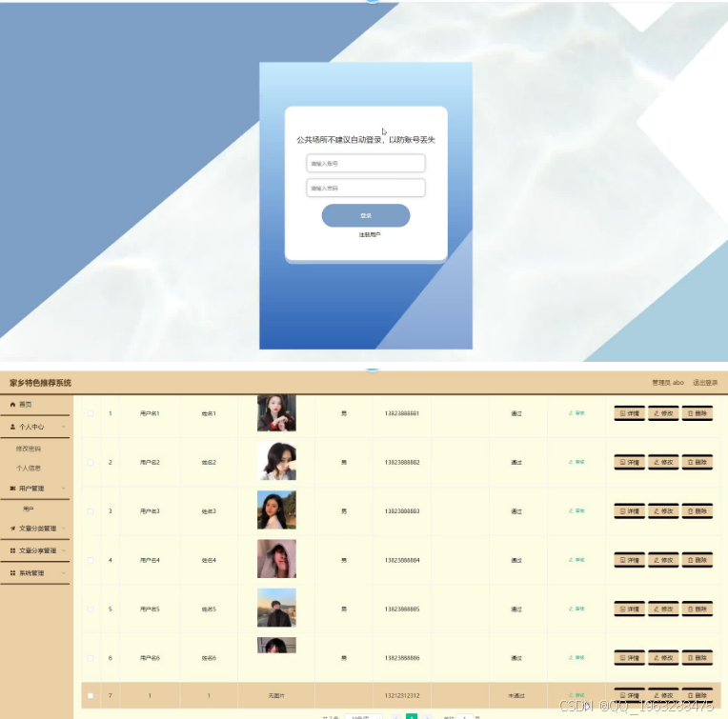Click the 管理员 abo label in header
Image resolution: width=728 pixels, height=719 pixels.
coord(668,383)
